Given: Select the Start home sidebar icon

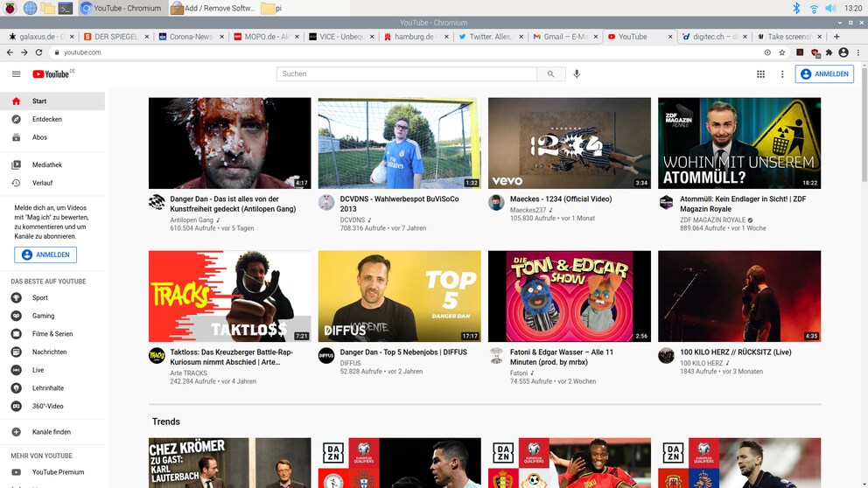Looking at the screenshot, I should 16,101.
